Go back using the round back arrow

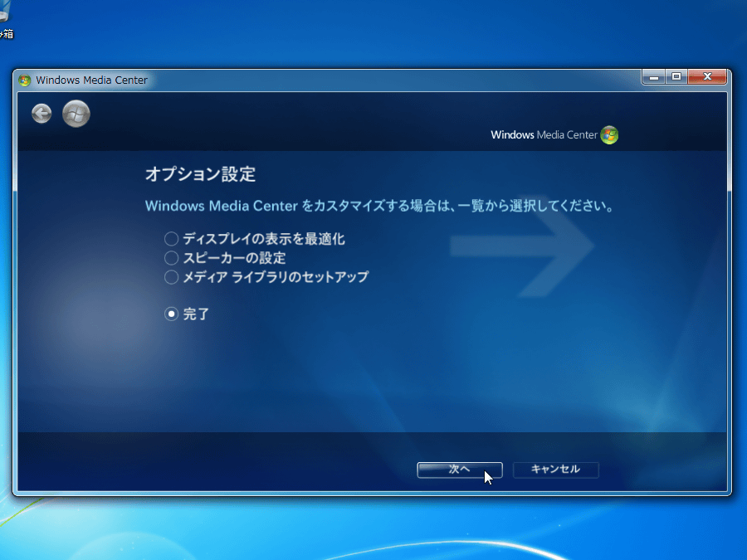pos(41,114)
